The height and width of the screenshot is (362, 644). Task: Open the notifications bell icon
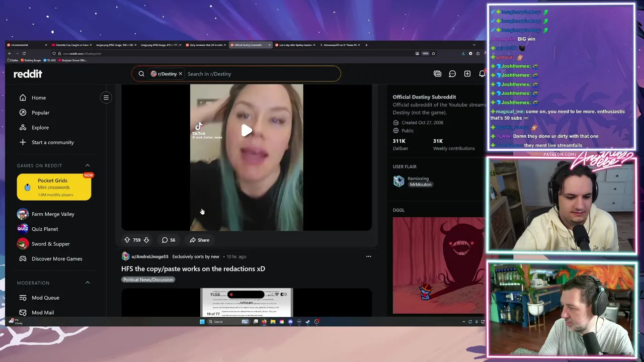(481, 74)
